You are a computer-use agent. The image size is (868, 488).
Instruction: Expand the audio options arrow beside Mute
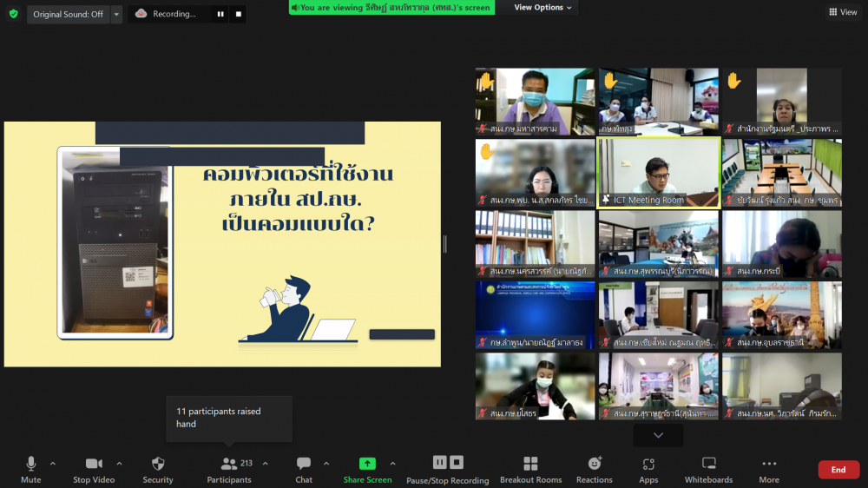[x=53, y=463]
